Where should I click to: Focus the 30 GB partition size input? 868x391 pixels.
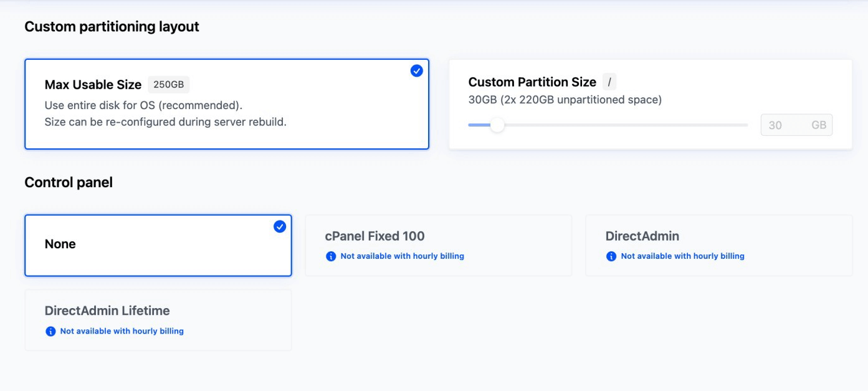786,125
